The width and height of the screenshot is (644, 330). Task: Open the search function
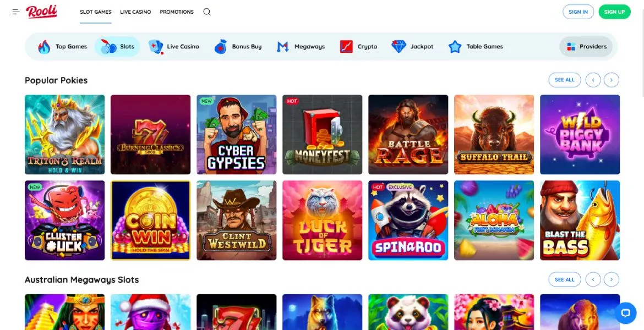coord(206,12)
